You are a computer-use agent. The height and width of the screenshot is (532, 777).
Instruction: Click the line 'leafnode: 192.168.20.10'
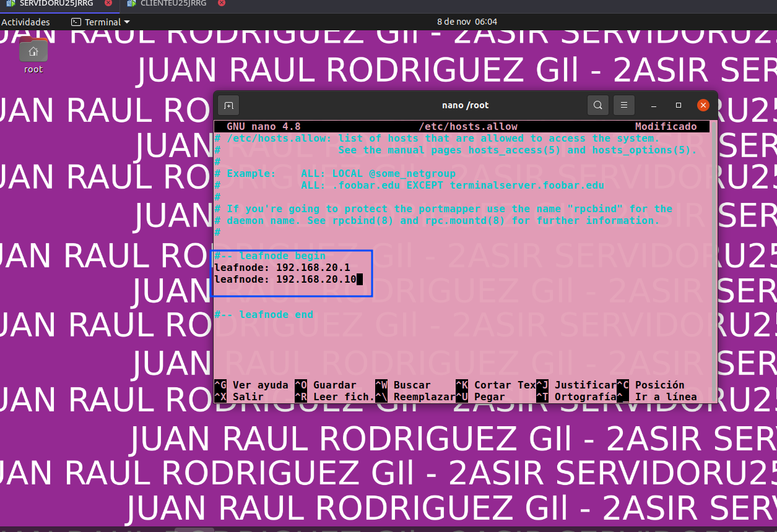pyautogui.click(x=285, y=280)
